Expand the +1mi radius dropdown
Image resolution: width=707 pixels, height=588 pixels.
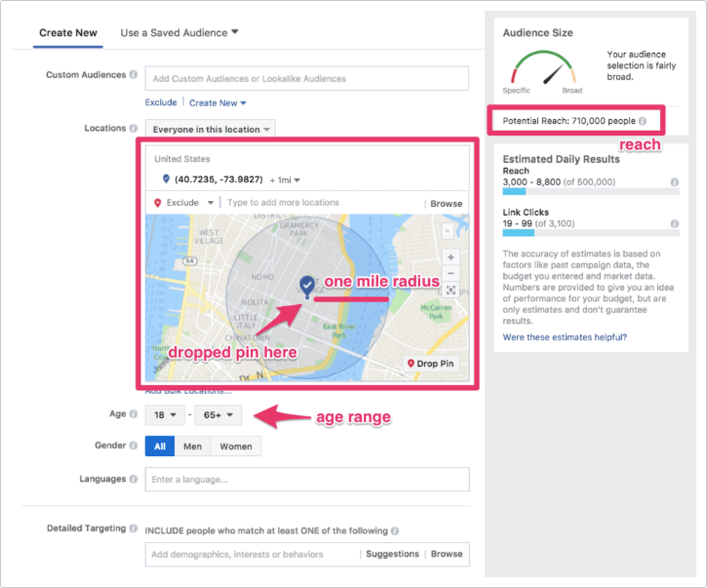click(286, 179)
